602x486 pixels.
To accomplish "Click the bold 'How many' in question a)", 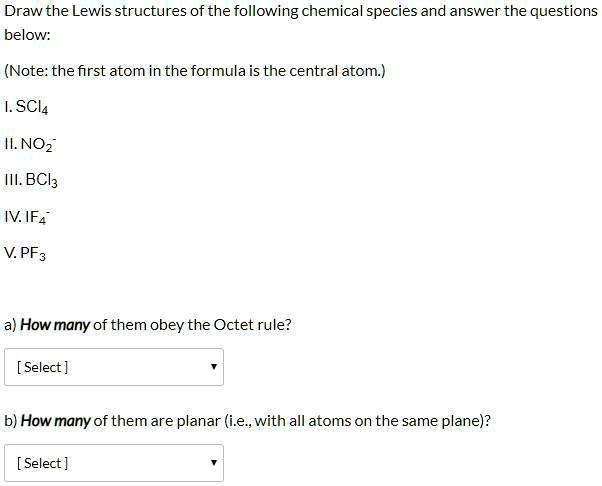I will click(55, 325).
